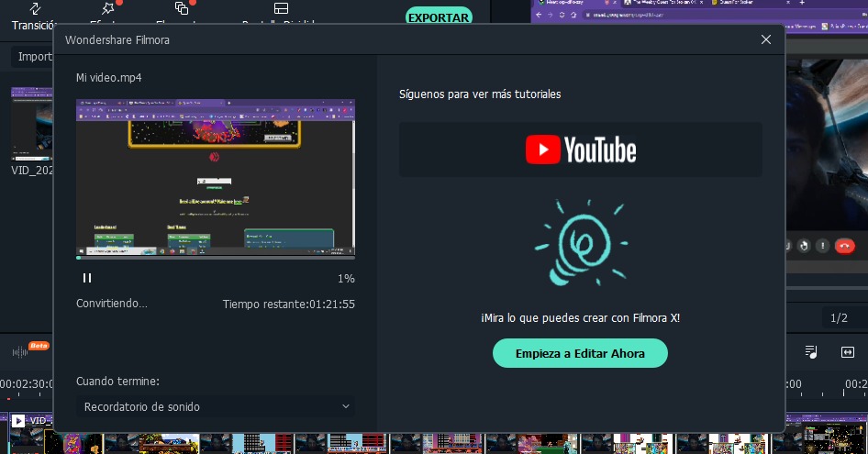
Task: Click the browser forward arrow
Action: click(551, 15)
